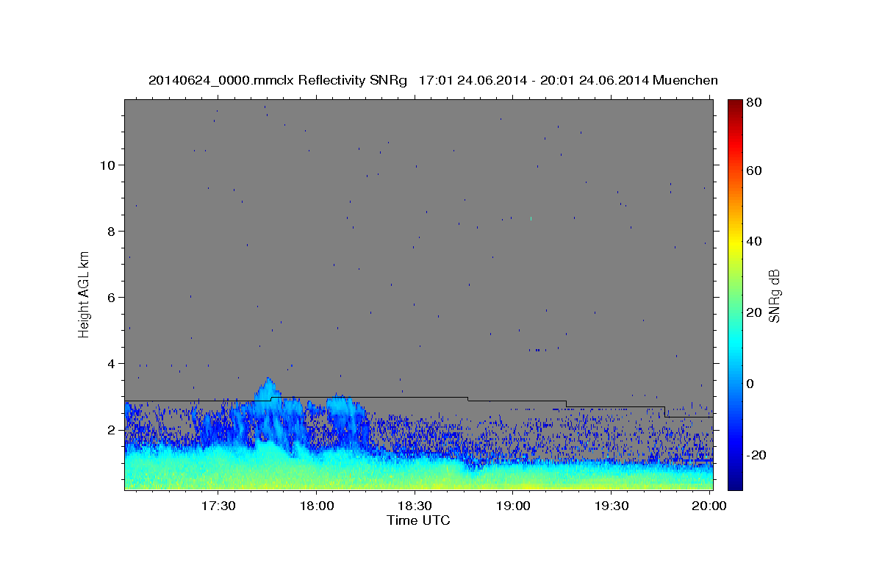Click the colorbar value 20

[x=753, y=312]
